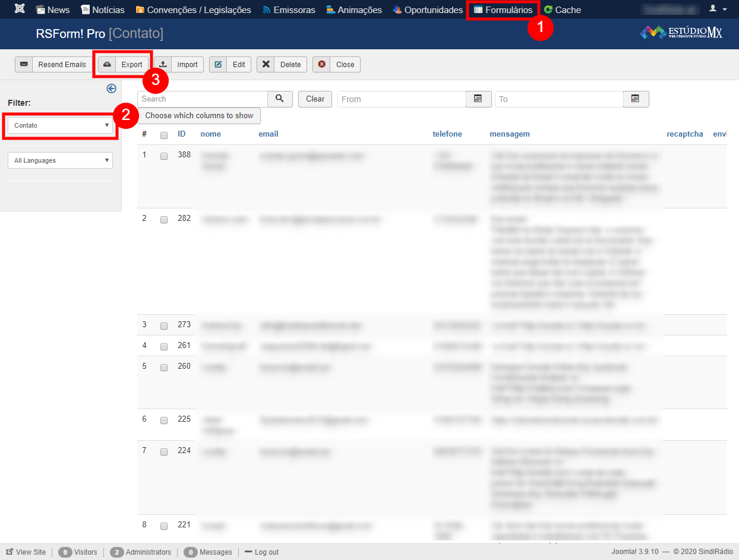Select the checkbox for submission ID 273
Viewport: 739px width, 560px height.
pyautogui.click(x=164, y=326)
